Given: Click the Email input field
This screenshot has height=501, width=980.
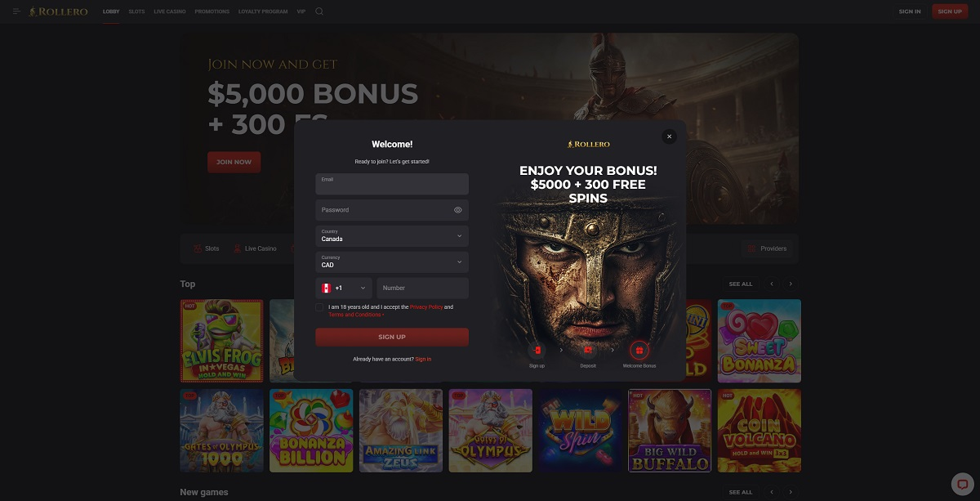Looking at the screenshot, I should (x=392, y=184).
